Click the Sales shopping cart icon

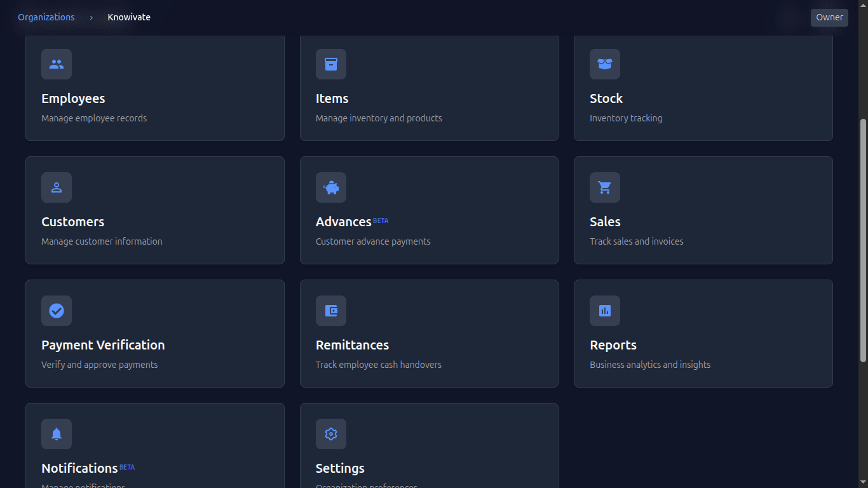click(605, 187)
